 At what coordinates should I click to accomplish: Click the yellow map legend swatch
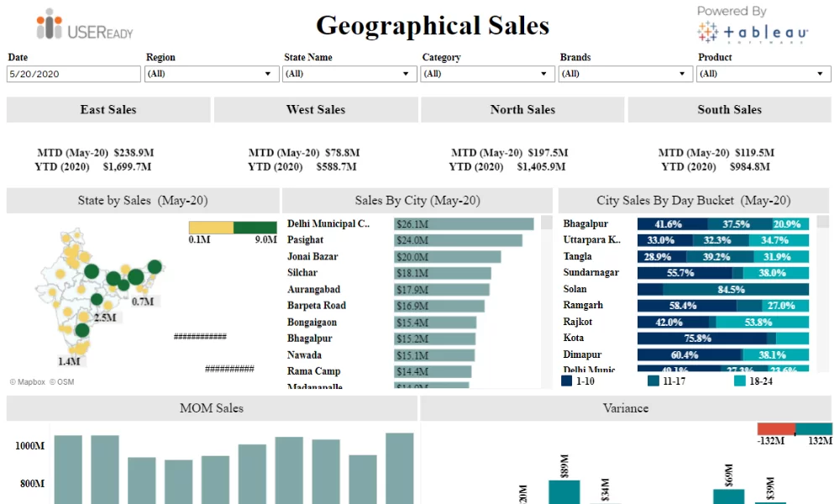tap(211, 227)
